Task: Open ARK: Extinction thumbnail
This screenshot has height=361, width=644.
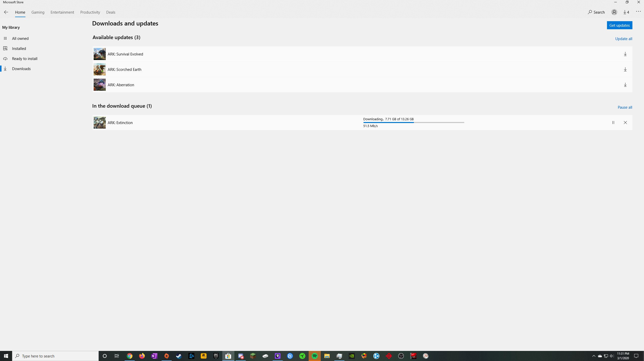Action: [100, 123]
